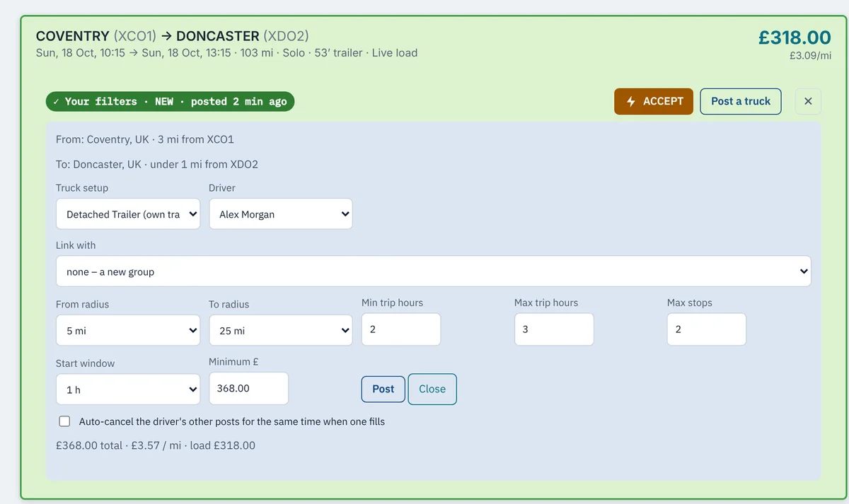This screenshot has width=849, height=504.
Task: Click the 'Your filters · NEW' badge
Action: pos(170,101)
